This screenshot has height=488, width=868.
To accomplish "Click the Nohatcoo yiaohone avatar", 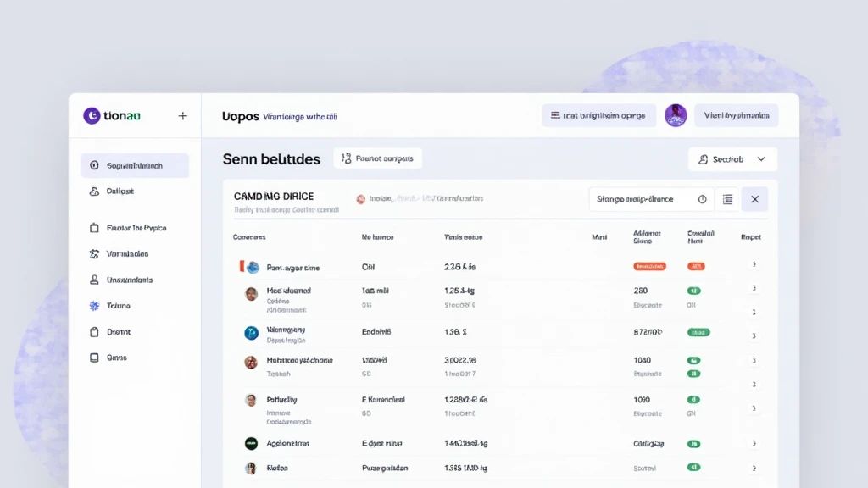I will pos(251,363).
